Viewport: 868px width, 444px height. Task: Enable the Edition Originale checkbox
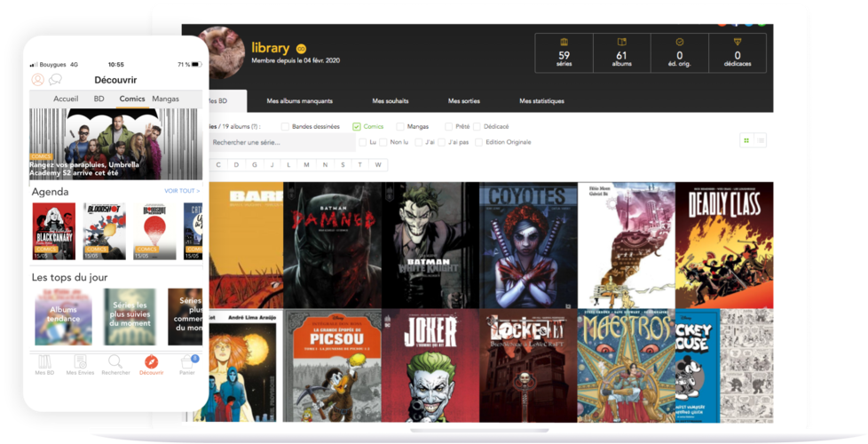[x=479, y=142]
